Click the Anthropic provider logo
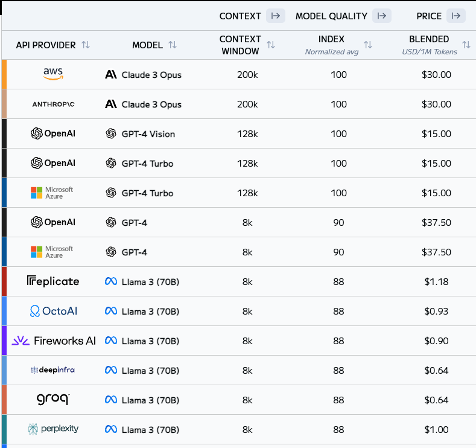The image size is (476, 448). click(x=54, y=104)
